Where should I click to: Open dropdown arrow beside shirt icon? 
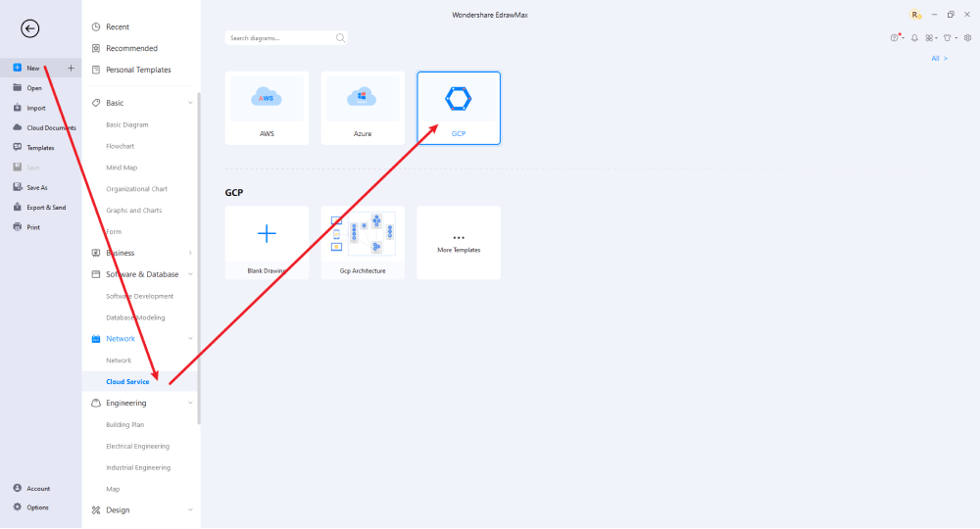click(956, 39)
